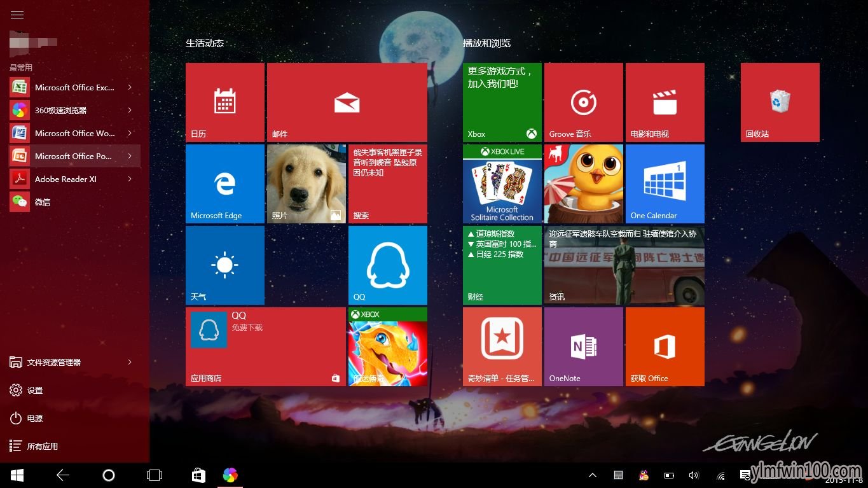
Task: Open the 照片 (Photos) tile with dog picture
Action: pyautogui.click(x=307, y=184)
